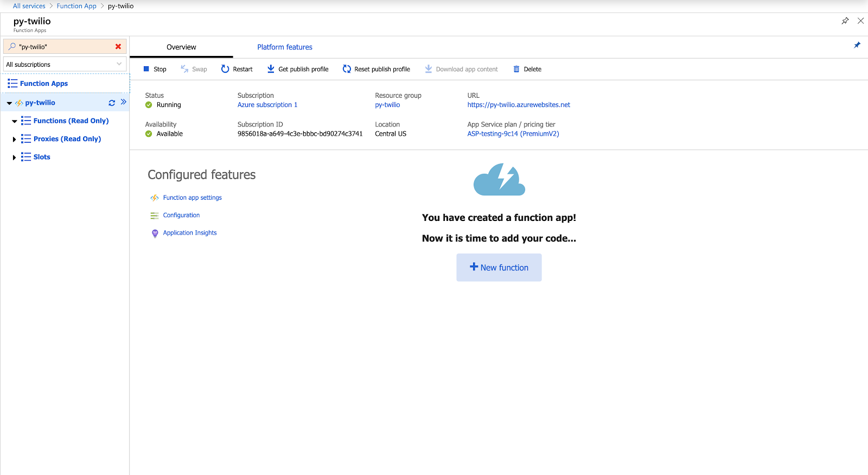Collapse the py-twilio tree node arrow

pyautogui.click(x=9, y=103)
